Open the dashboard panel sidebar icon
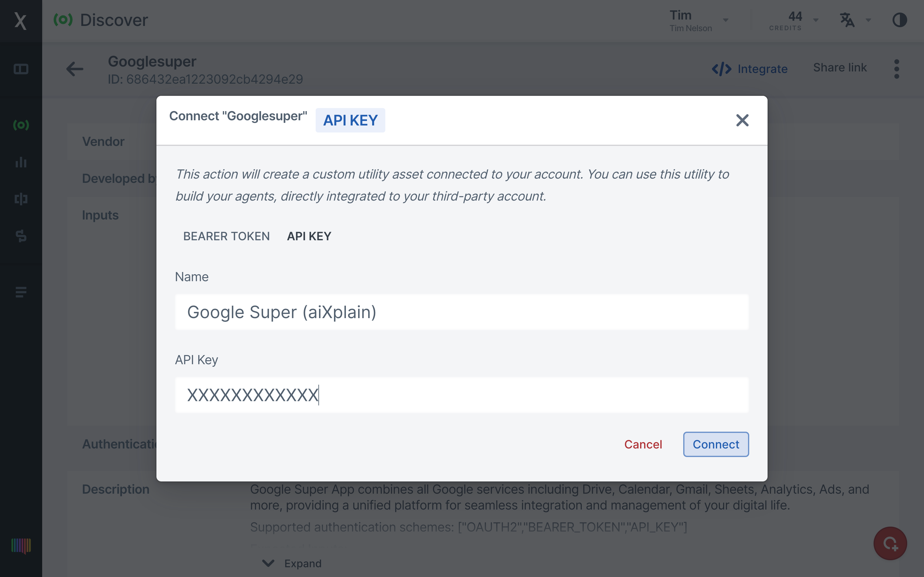 20,69
